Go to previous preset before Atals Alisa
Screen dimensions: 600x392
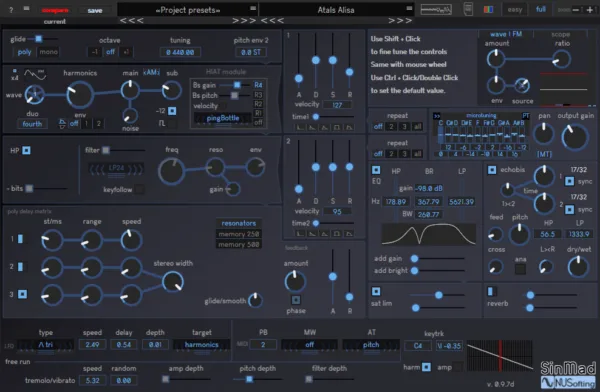coord(272,21)
